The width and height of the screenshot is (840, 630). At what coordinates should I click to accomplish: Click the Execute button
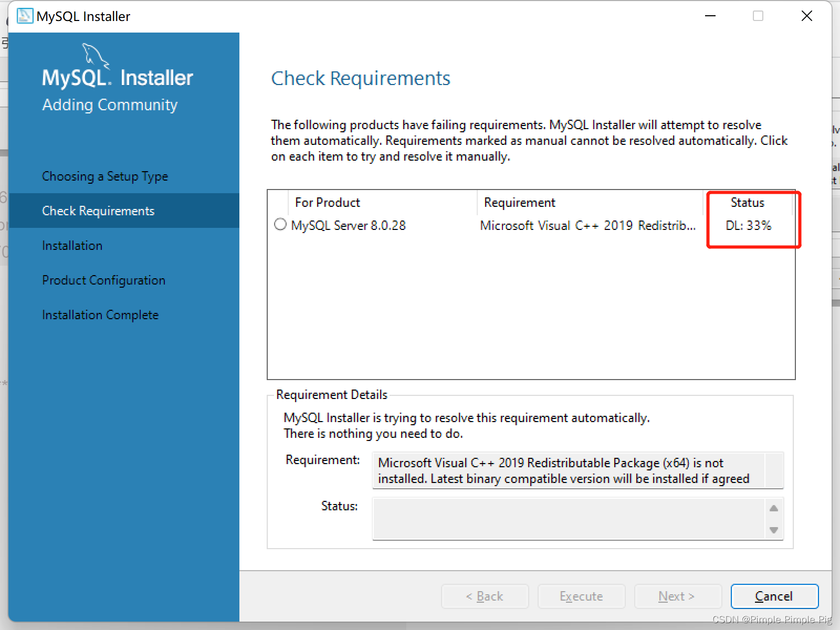(582, 596)
